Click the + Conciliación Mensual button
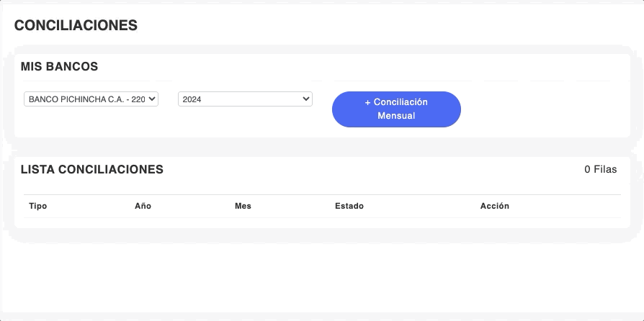This screenshot has height=321, width=644. [396, 109]
